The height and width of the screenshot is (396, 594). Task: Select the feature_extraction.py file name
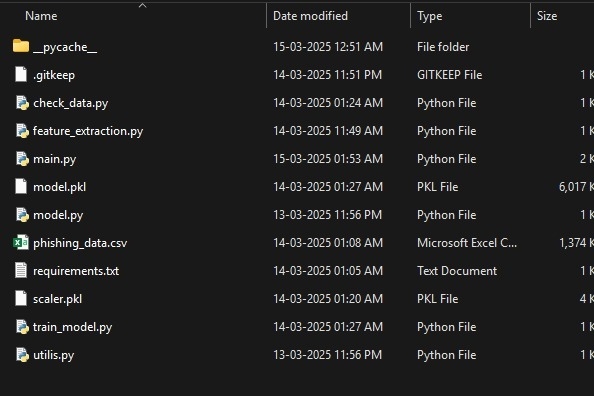tap(88, 131)
